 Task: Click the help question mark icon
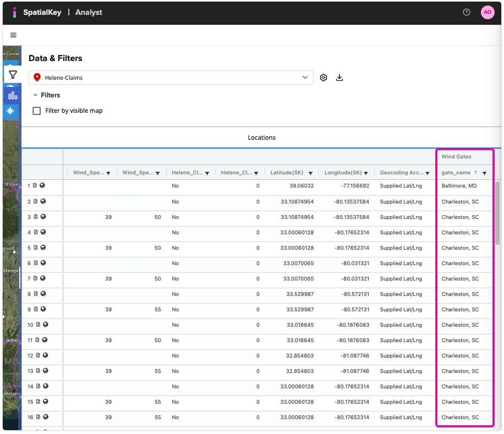[x=467, y=12]
